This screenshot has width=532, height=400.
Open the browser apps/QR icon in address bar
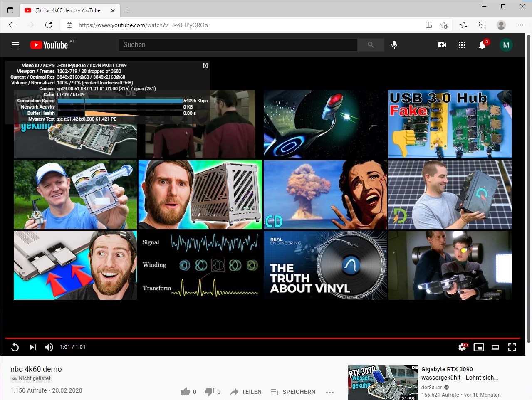[429, 25]
